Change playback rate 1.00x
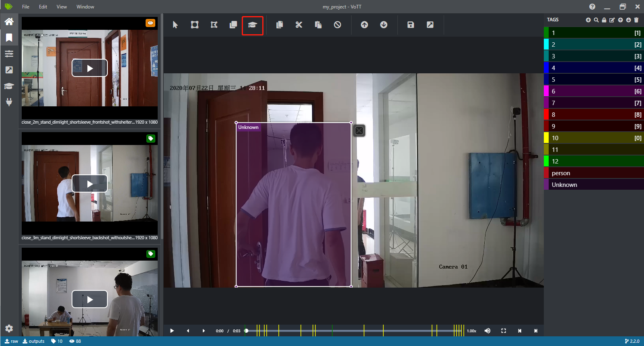This screenshot has height=346, width=644. click(x=471, y=331)
